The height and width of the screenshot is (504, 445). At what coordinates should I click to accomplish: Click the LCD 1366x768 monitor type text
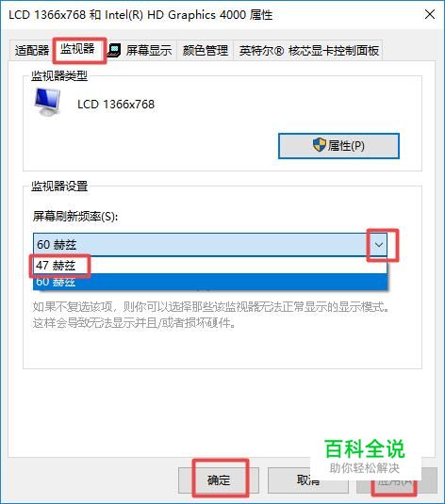tap(116, 105)
